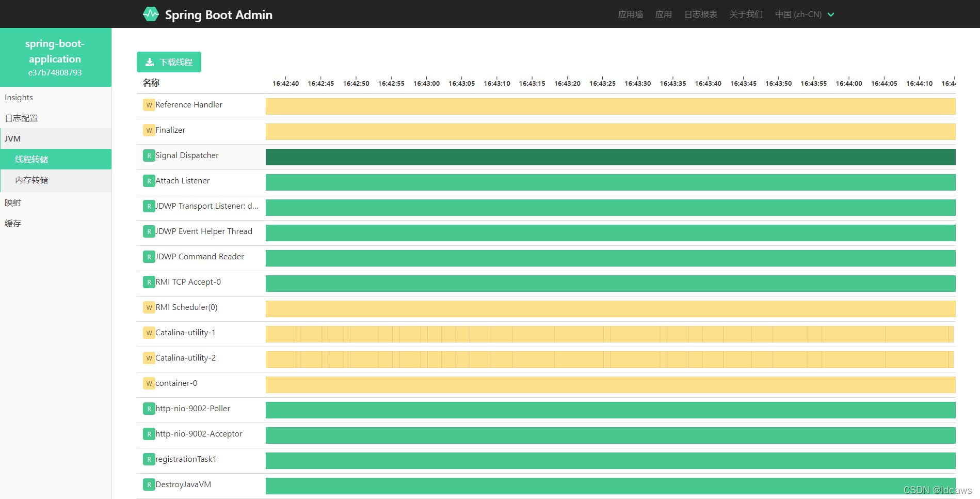
Task: Click the container-0 yellow timeline bar
Action: [611, 385]
